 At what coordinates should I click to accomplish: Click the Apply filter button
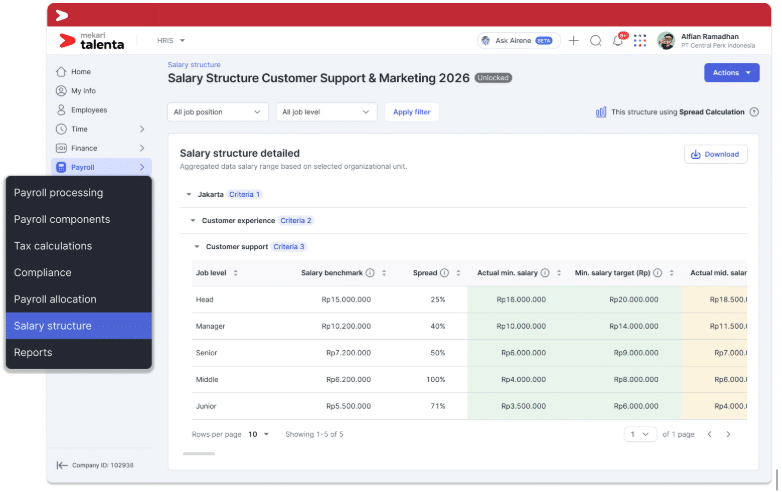pyautogui.click(x=411, y=112)
